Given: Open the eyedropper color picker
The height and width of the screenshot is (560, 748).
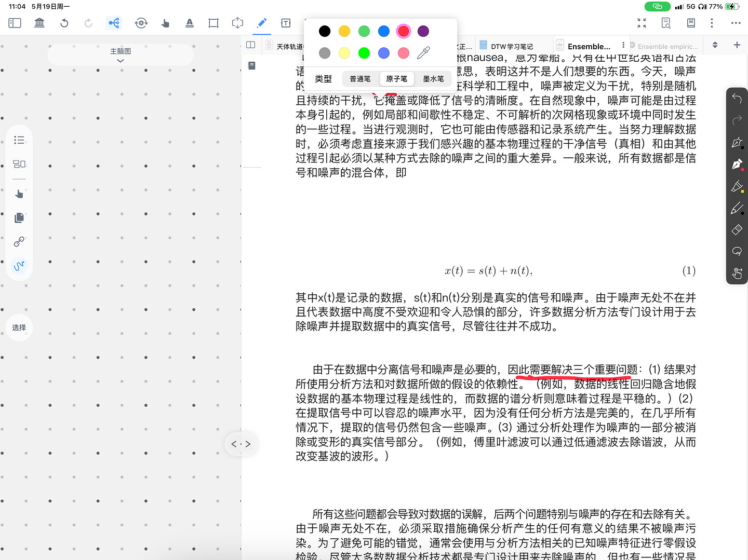Looking at the screenshot, I should coord(423,53).
